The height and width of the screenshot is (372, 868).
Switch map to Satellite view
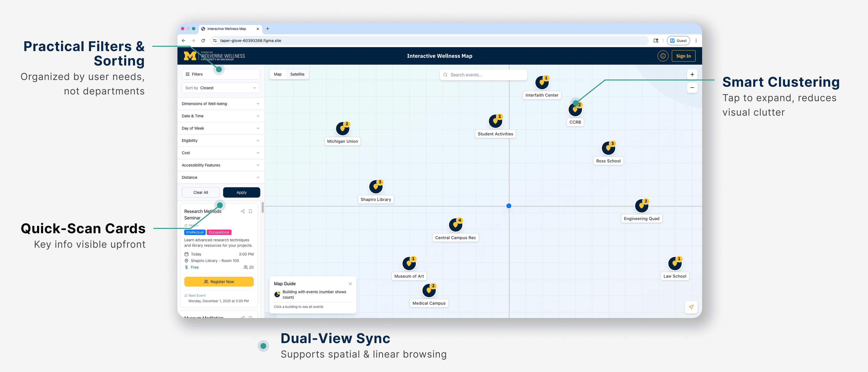(x=297, y=74)
